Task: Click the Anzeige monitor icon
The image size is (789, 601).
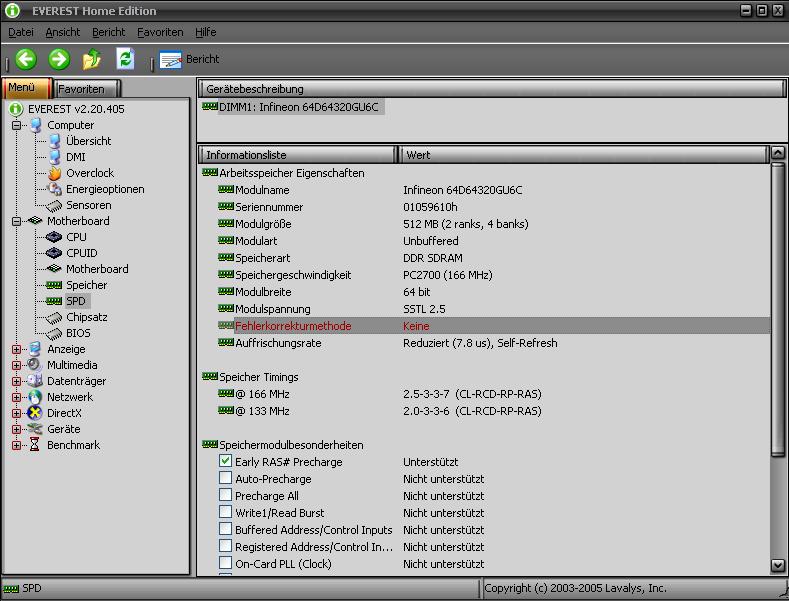Action: [x=35, y=349]
